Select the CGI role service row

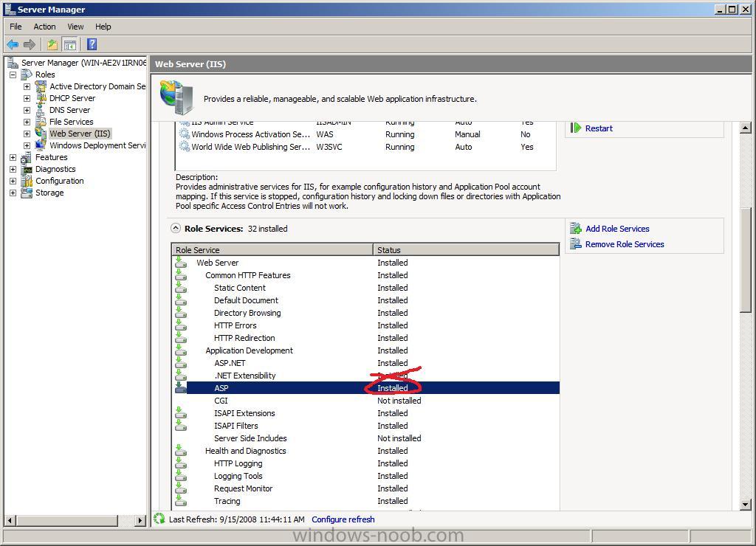[x=367, y=400]
